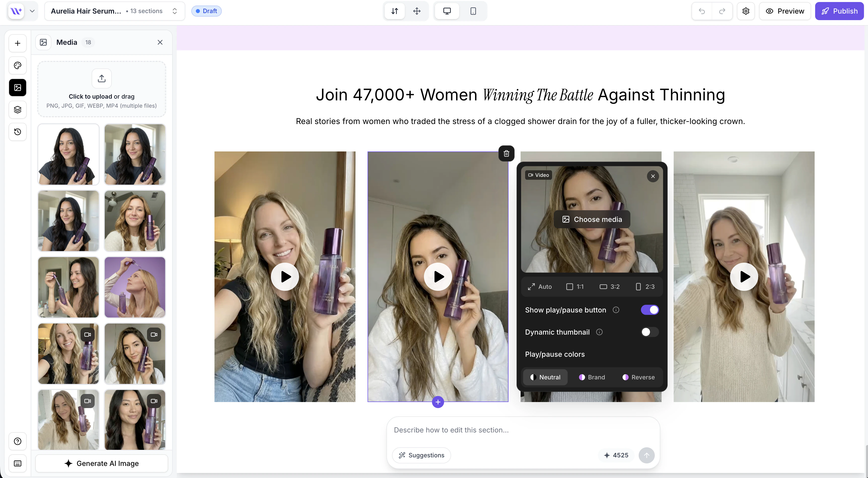Open the Suggestions options
The image size is (868, 478).
[421, 455]
